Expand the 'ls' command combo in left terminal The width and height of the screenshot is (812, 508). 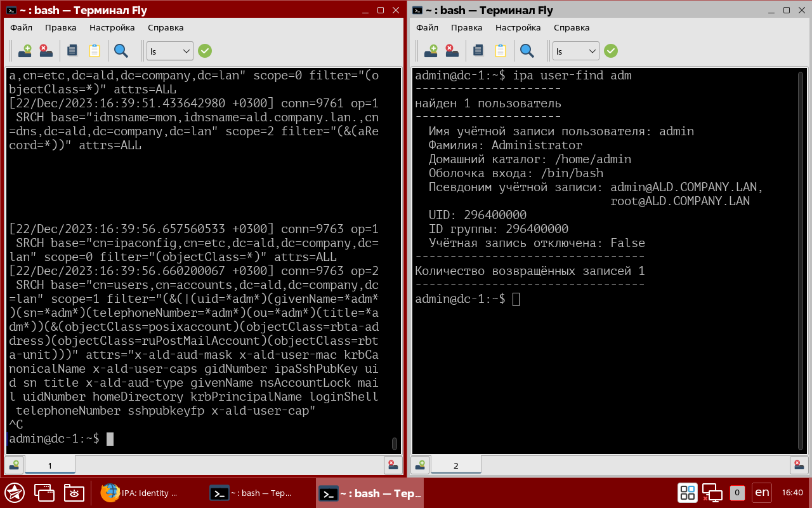(x=170, y=51)
